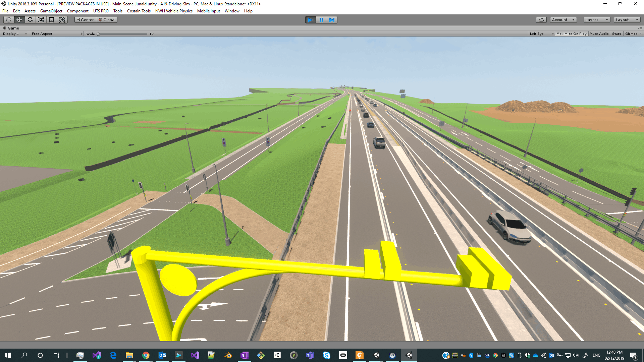
Task: Click the Play button
Action: click(x=310, y=20)
